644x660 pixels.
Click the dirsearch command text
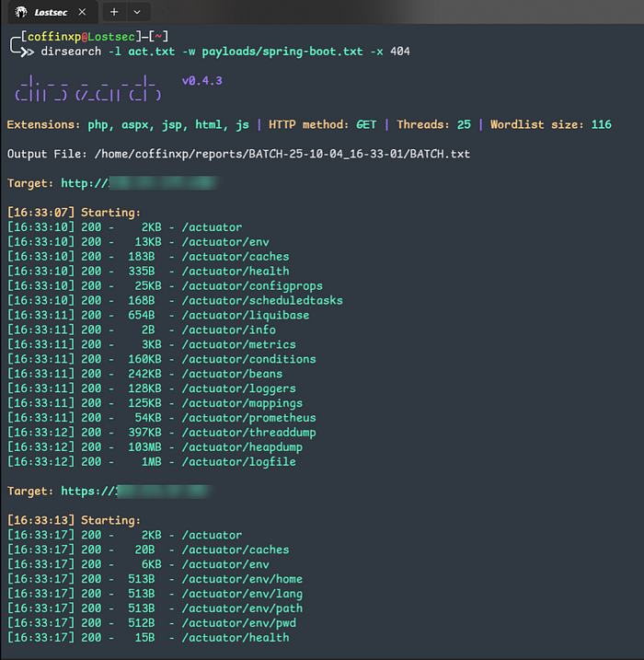(71, 52)
